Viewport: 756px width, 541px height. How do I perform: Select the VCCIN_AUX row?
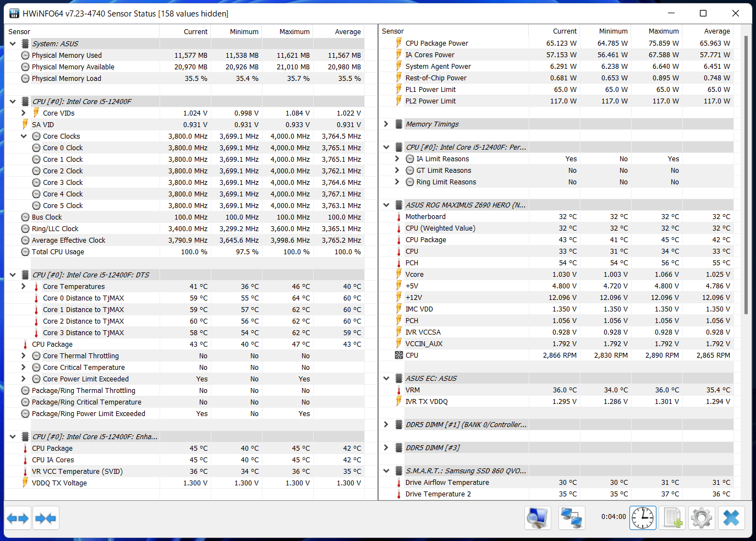pos(556,344)
